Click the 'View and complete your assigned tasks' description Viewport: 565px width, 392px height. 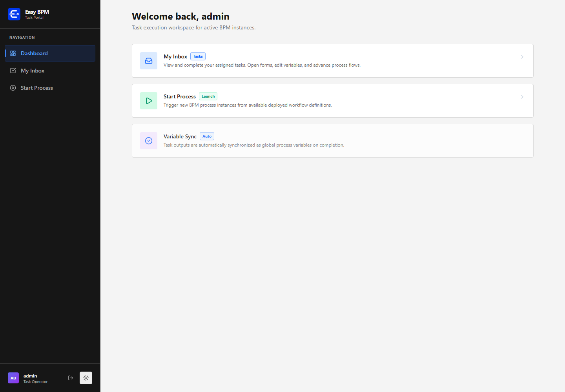(262, 65)
